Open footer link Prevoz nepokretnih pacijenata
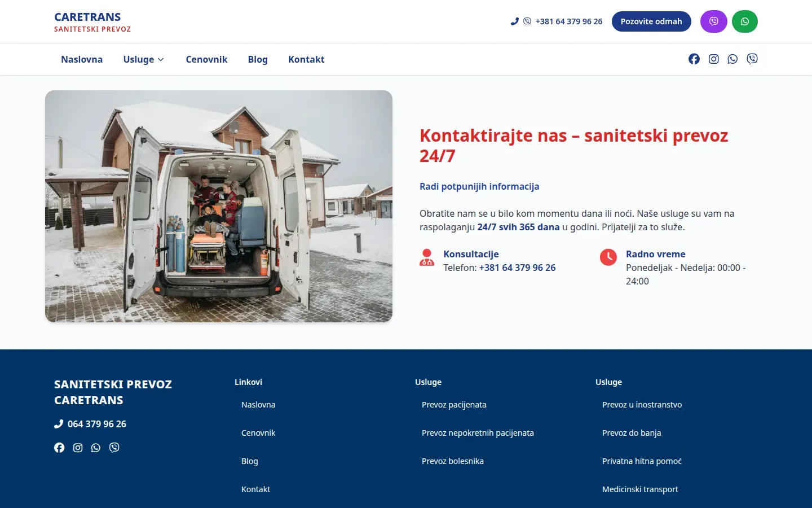 (x=478, y=433)
